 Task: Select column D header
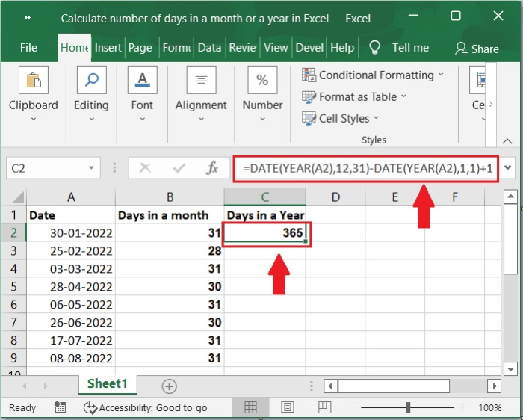[x=335, y=197]
